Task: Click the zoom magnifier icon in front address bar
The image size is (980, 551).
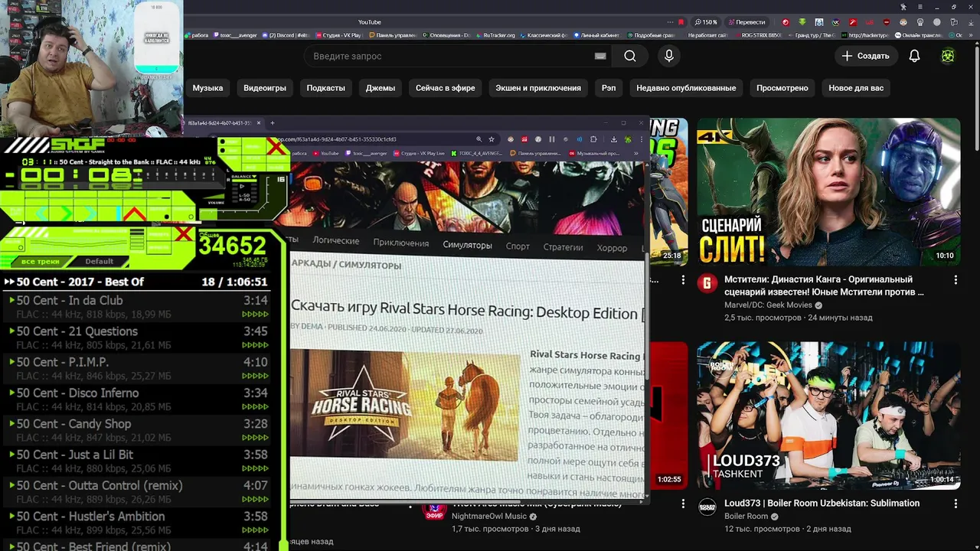Action: pos(479,139)
